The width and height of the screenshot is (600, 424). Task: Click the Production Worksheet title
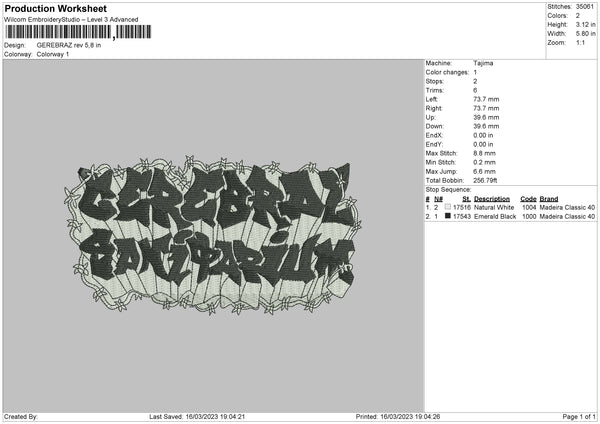click(x=55, y=8)
